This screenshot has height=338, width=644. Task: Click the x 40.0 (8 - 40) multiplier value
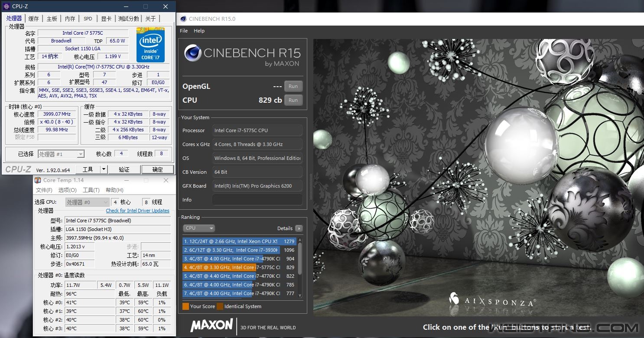click(56, 122)
